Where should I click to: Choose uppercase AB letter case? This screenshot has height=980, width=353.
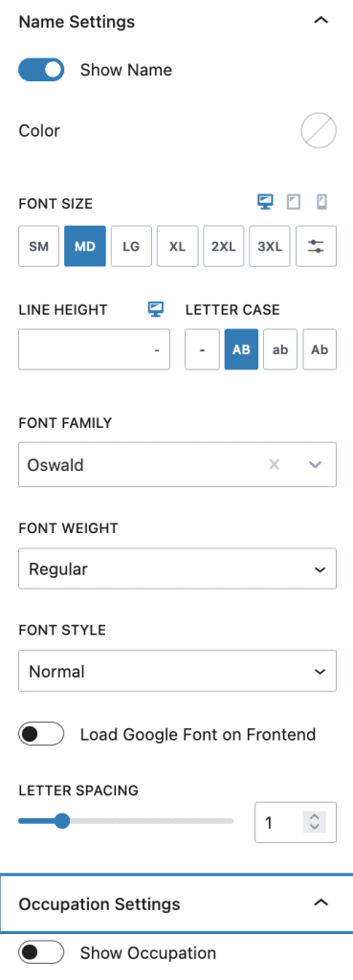tap(241, 349)
